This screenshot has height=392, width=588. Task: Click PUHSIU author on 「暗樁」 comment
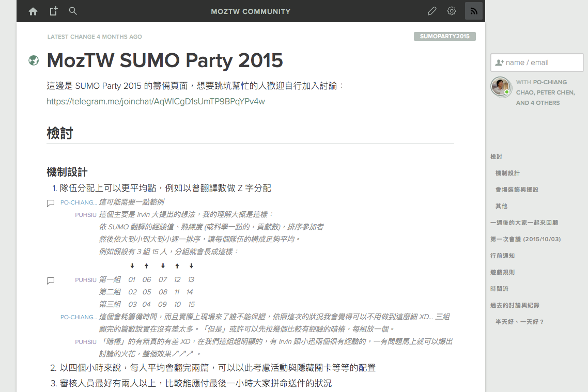86,342
